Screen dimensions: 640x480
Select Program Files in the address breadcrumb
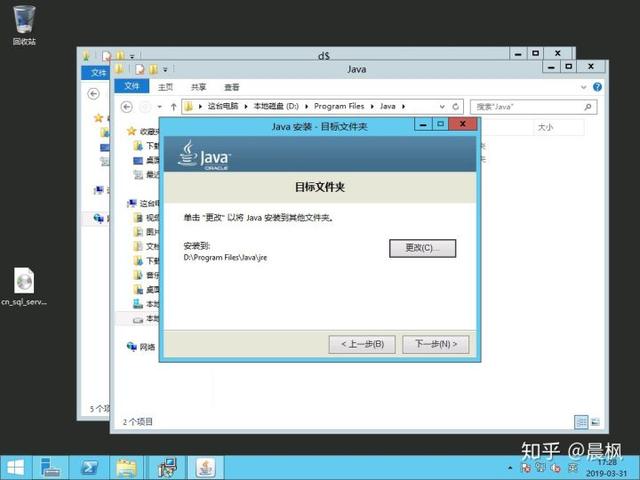coord(339,107)
